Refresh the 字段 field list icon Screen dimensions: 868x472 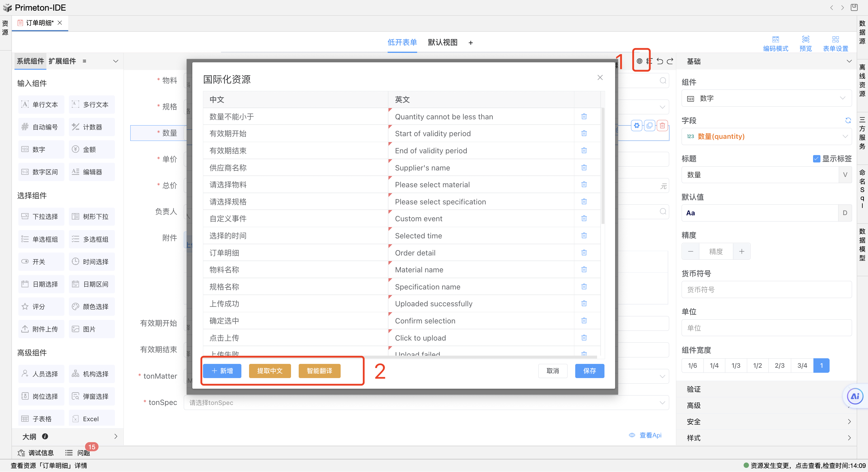pyautogui.click(x=848, y=121)
